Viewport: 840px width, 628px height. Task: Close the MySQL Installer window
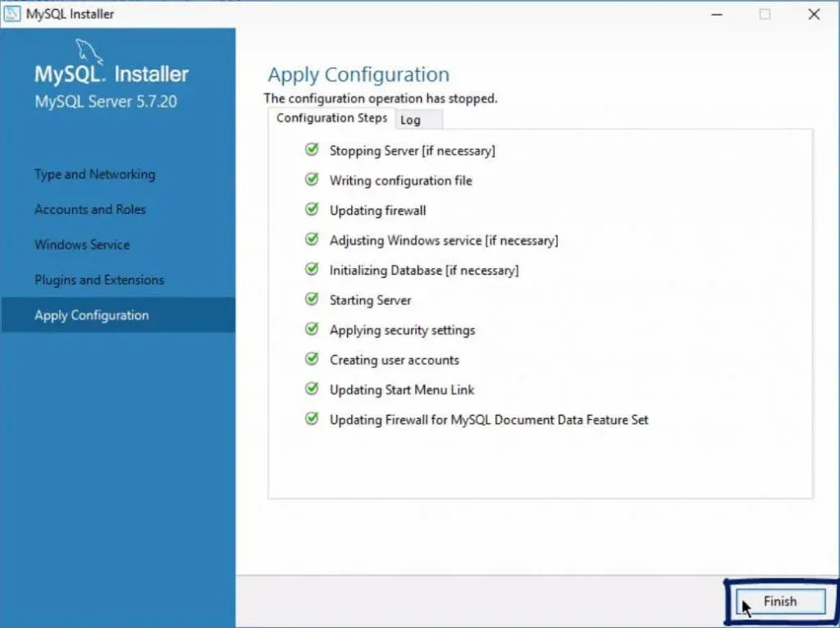tap(813, 14)
